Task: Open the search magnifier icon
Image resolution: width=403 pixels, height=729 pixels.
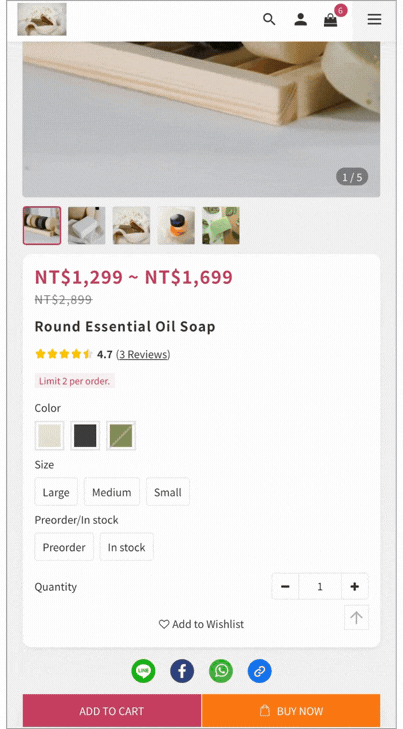Action: tap(269, 19)
